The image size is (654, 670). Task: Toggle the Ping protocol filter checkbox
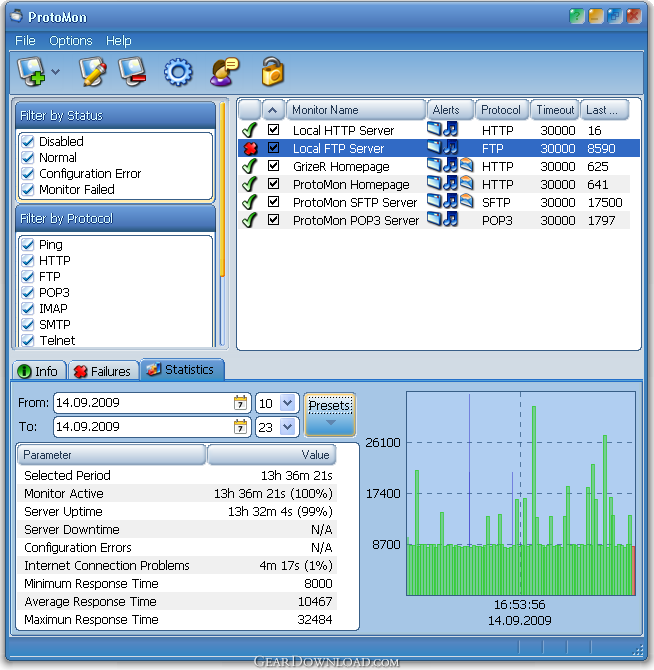28,245
